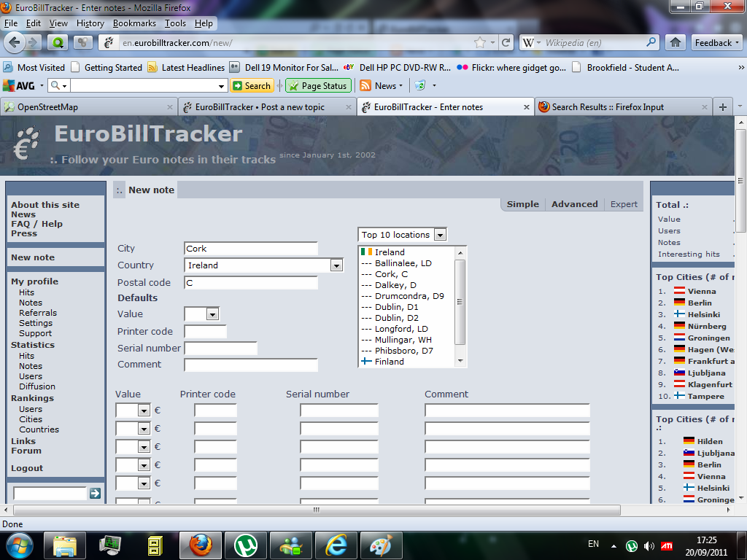
Task: Launch Internet Explorer from the taskbar
Action: point(336,545)
